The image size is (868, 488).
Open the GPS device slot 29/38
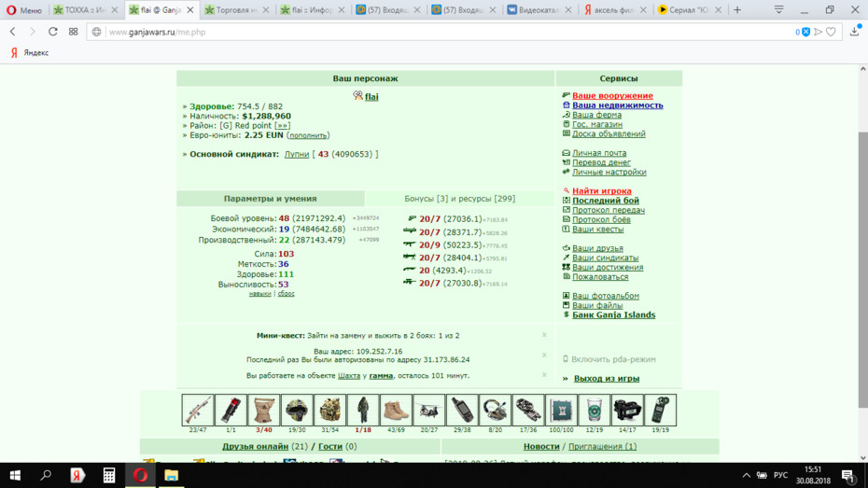[x=462, y=410]
